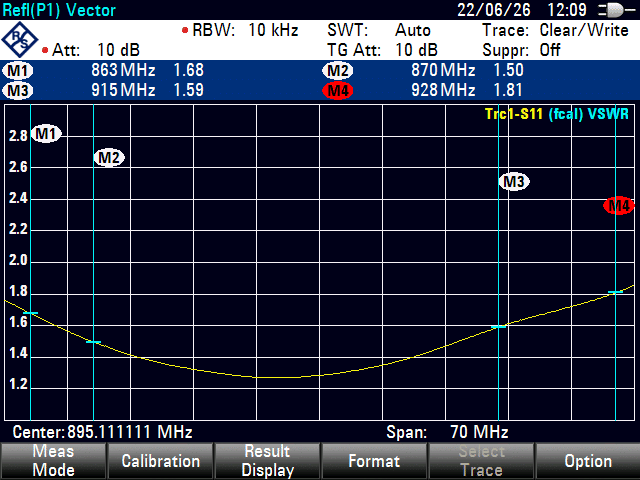Click the TG Att 10 dB setting
The height and width of the screenshot is (480, 640).
[x=382, y=50]
